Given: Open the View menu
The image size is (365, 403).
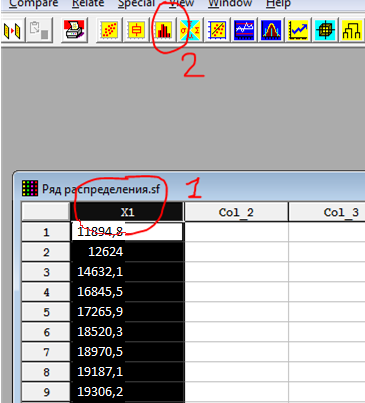Looking at the screenshot, I should click(x=181, y=4).
